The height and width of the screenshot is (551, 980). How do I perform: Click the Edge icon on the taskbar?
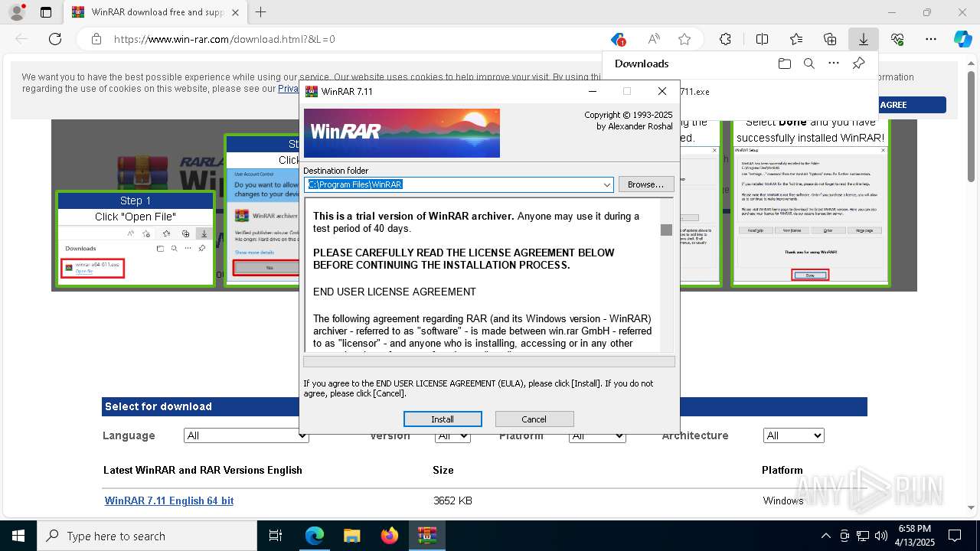point(315,536)
